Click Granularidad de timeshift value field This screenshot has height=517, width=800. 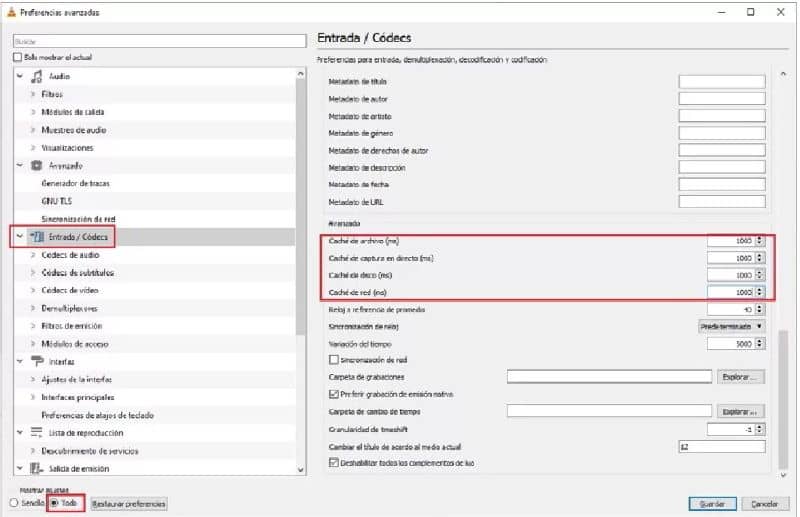point(731,429)
